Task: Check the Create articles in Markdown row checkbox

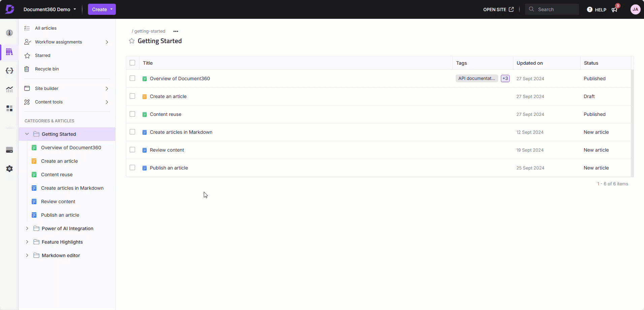Action: (x=132, y=132)
